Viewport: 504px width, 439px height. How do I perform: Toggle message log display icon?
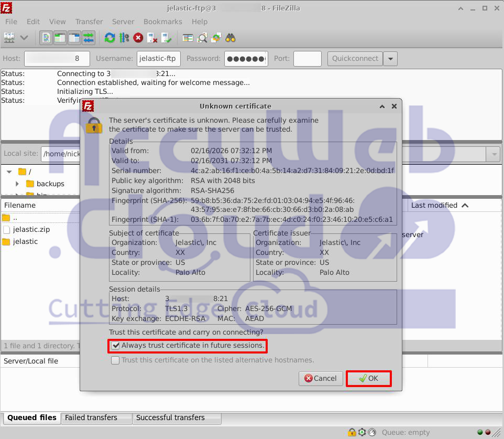47,38
